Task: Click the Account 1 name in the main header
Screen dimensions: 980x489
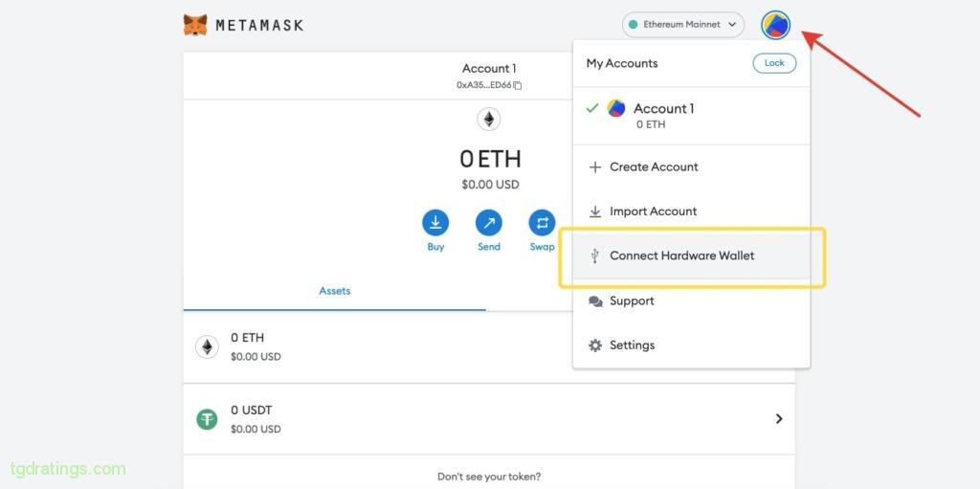Action: coord(489,69)
